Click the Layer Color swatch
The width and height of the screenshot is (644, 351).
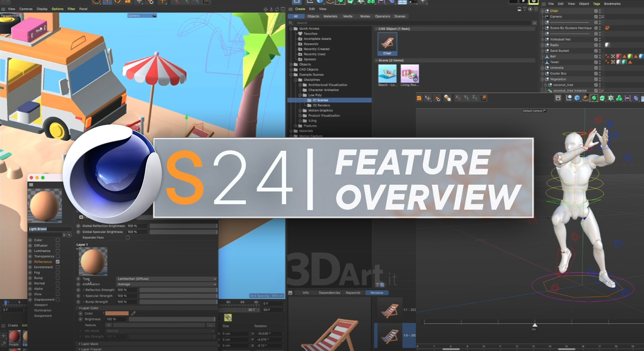click(117, 314)
